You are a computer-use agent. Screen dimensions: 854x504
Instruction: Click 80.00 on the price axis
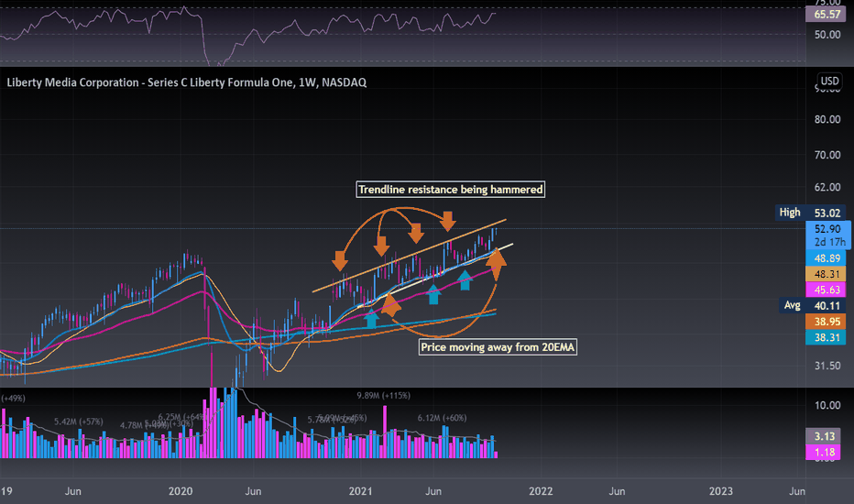[x=827, y=119]
